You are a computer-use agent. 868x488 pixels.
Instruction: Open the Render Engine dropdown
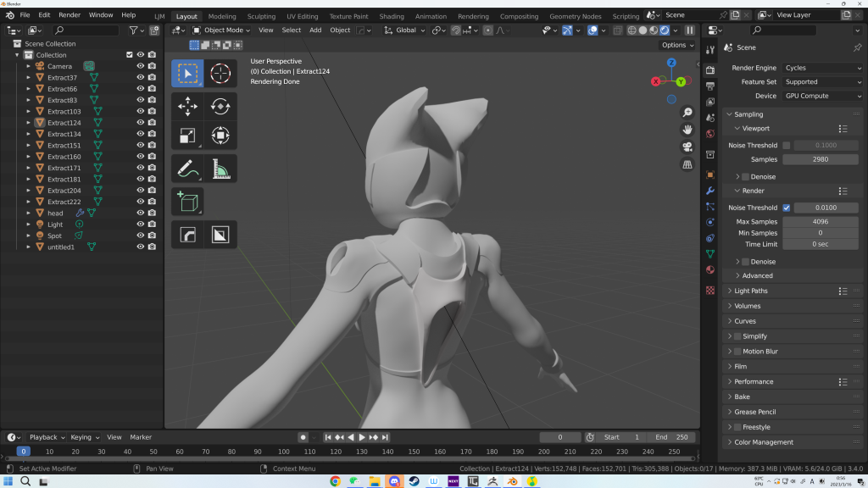click(821, 68)
